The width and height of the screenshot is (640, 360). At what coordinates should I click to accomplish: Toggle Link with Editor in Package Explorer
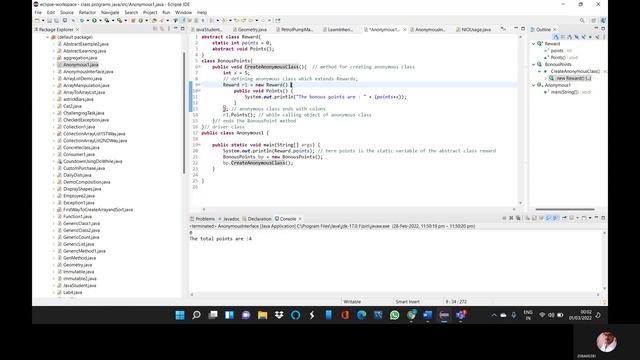(x=162, y=29)
